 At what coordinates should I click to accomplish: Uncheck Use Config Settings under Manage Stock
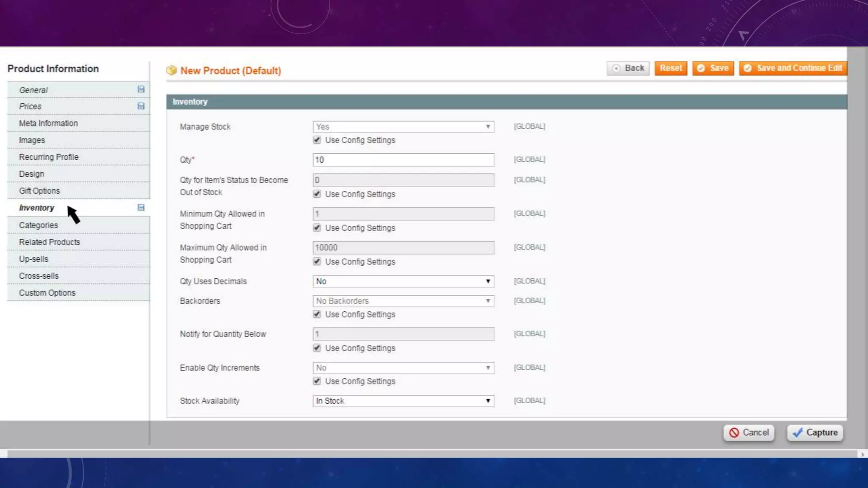[x=317, y=140]
